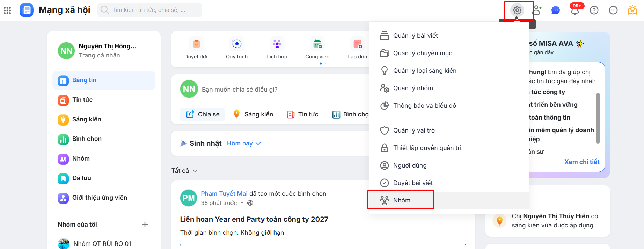Click the Chia sẻ button
This screenshot has width=644, height=249.
203,114
